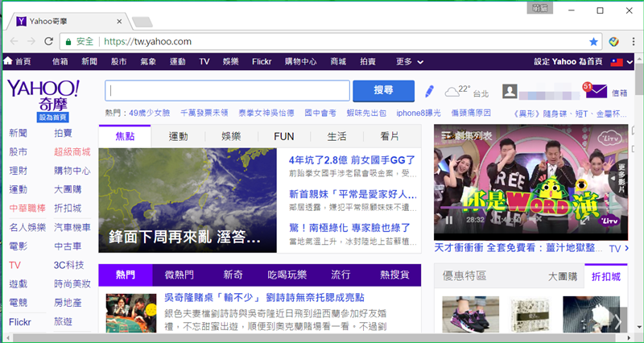Pause the video player
Viewport: 644px width, 343px height.
coord(449,220)
